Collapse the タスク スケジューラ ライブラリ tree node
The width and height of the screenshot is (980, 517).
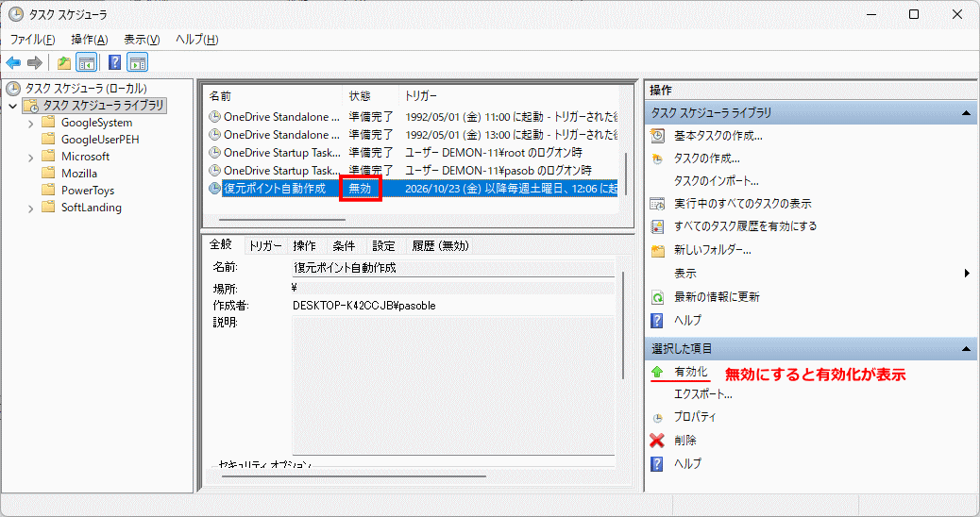pos(13,106)
